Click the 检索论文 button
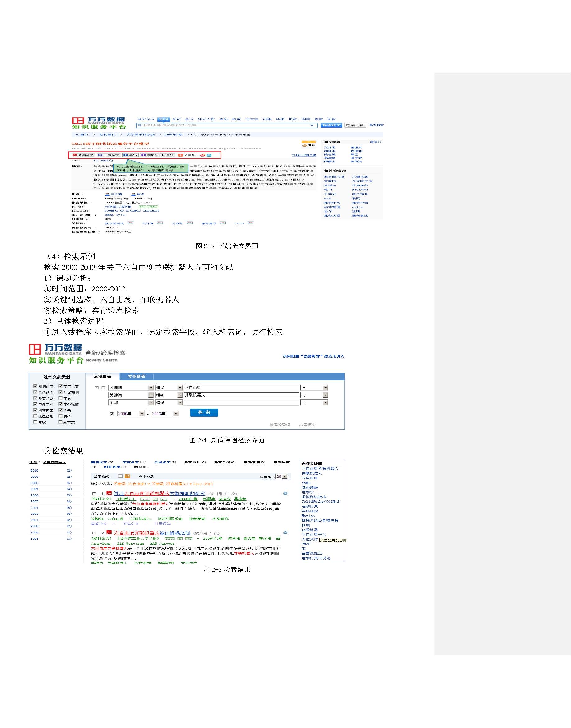 [x=331, y=125]
